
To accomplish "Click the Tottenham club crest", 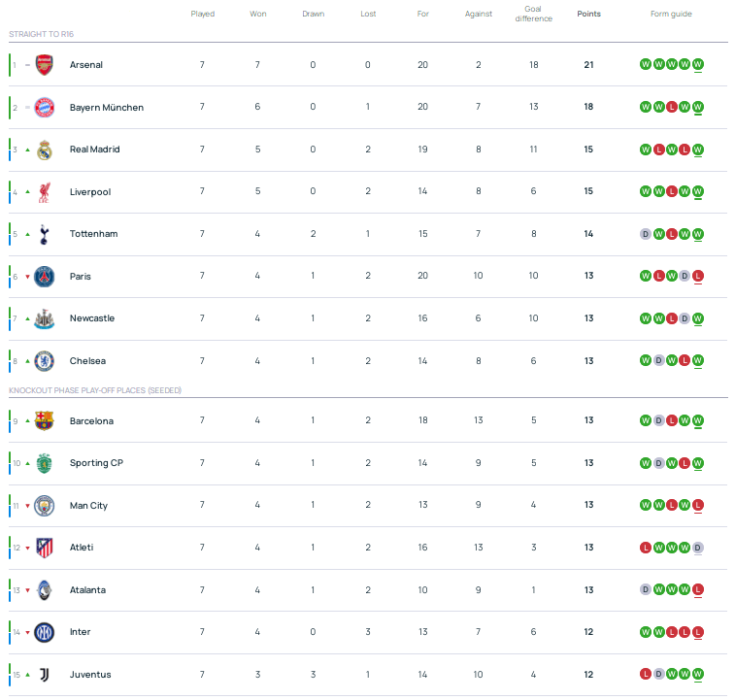I will (x=44, y=234).
